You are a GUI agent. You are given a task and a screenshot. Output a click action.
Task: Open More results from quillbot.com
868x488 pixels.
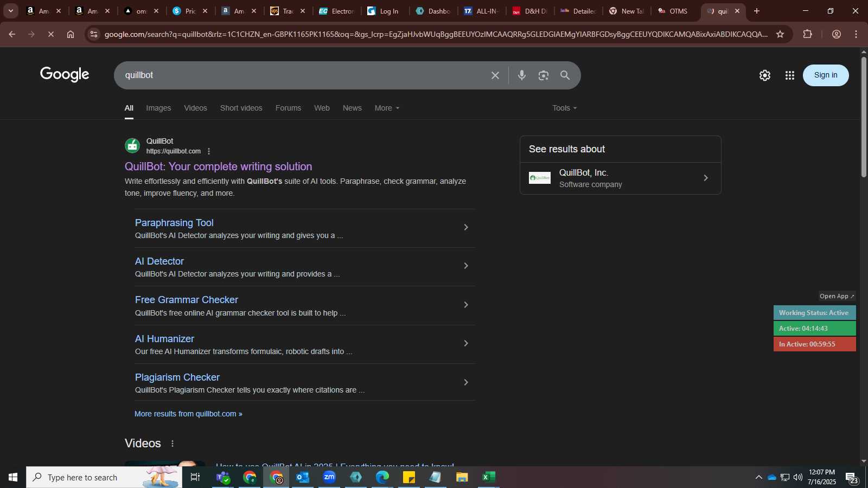point(188,414)
